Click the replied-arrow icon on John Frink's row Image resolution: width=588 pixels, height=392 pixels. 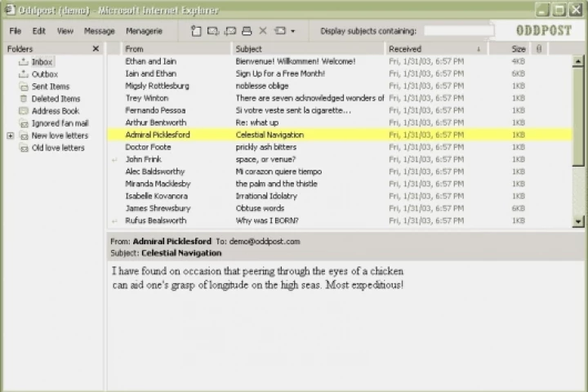click(x=114, y=160)
